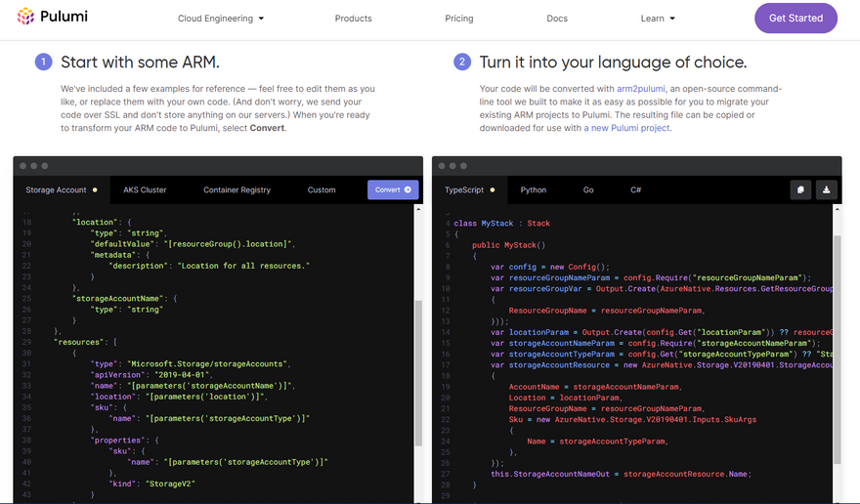Select the C# output tab
This screenshot has width=860, height=504.
[635, 190]
